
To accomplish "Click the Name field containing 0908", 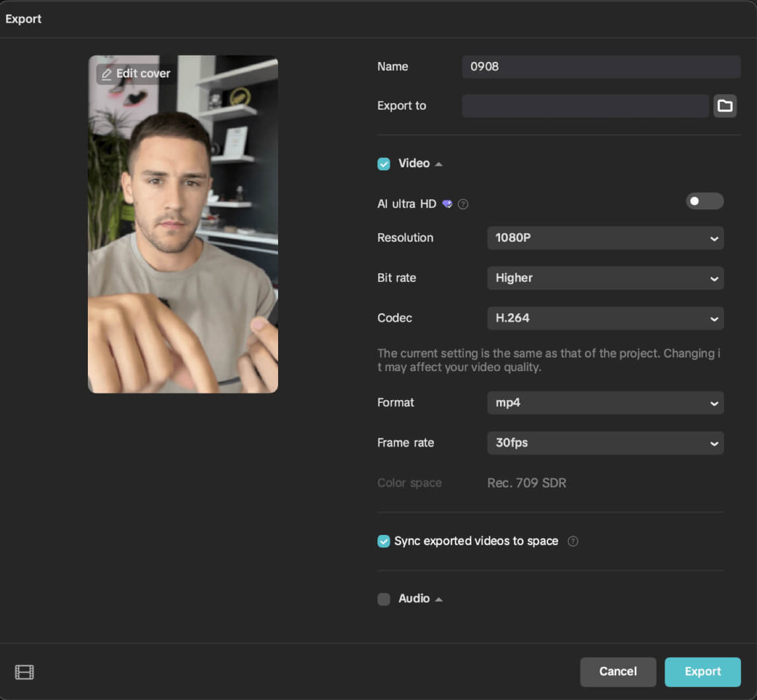I will point(600,67).
